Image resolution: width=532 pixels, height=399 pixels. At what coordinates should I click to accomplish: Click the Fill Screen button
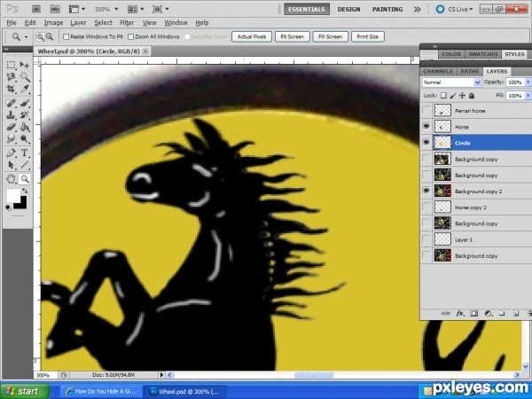330,36
